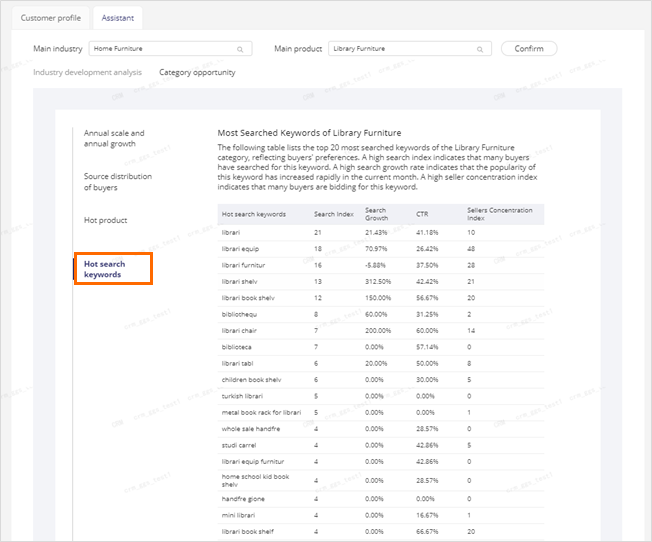The width and height of the screenshot is (652, 542).
Task: Click the Main industry search icon
Action: click(240, 49)
